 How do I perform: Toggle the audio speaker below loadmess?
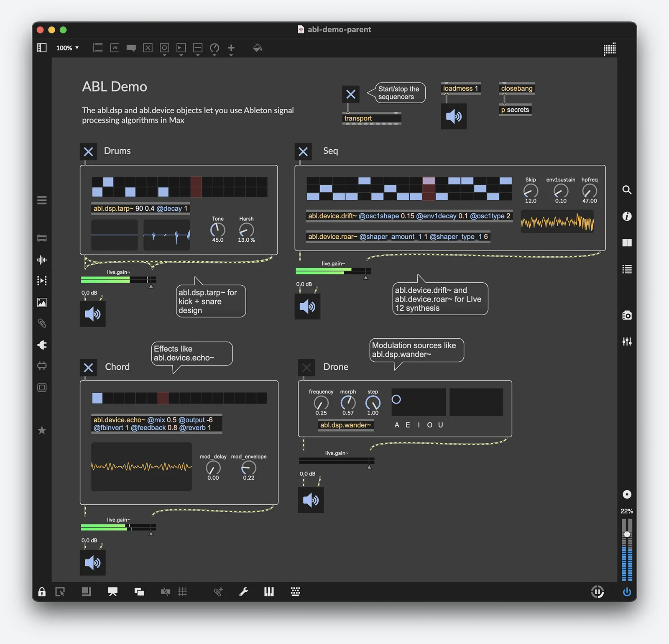454,116
